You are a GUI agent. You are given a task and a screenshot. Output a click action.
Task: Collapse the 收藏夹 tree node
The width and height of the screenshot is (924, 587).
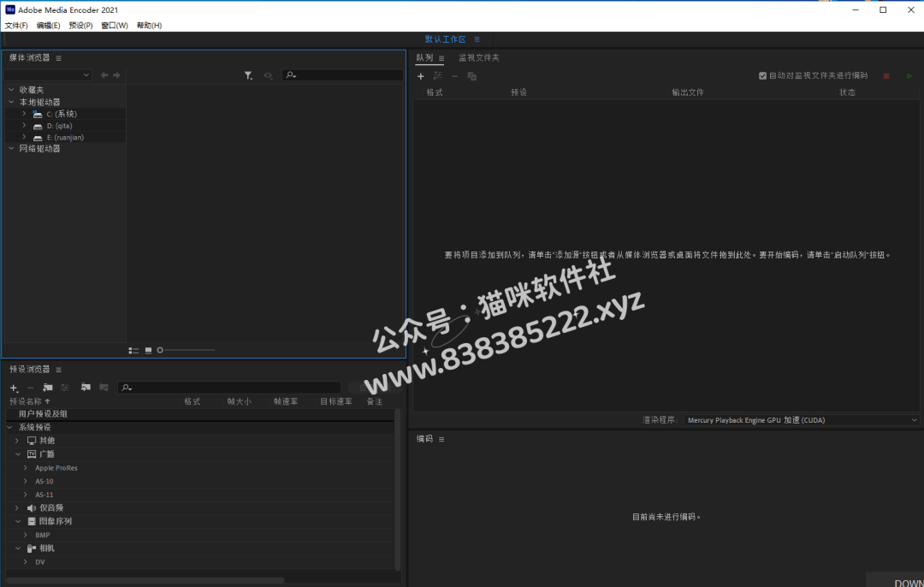click(11, 90)
